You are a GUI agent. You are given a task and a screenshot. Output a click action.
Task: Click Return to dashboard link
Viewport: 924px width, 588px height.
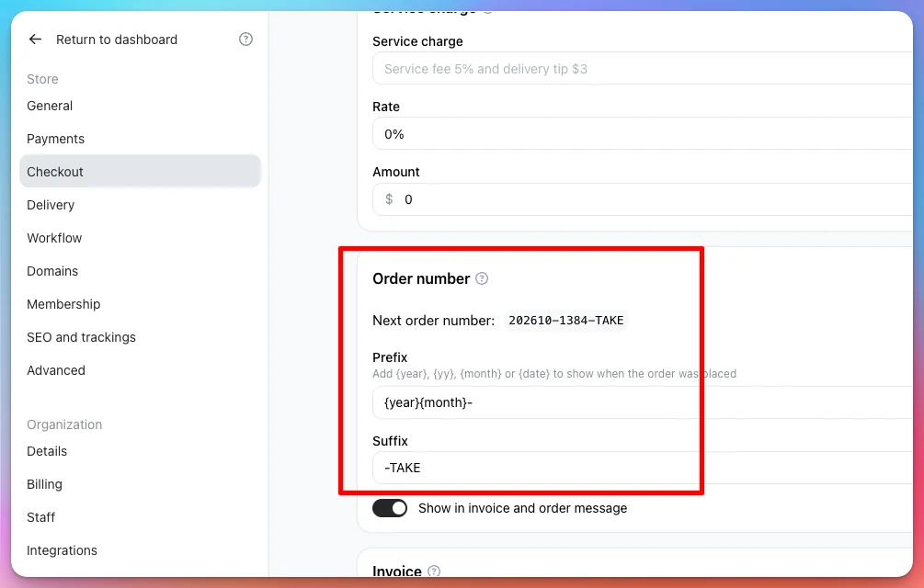[117, 40]
